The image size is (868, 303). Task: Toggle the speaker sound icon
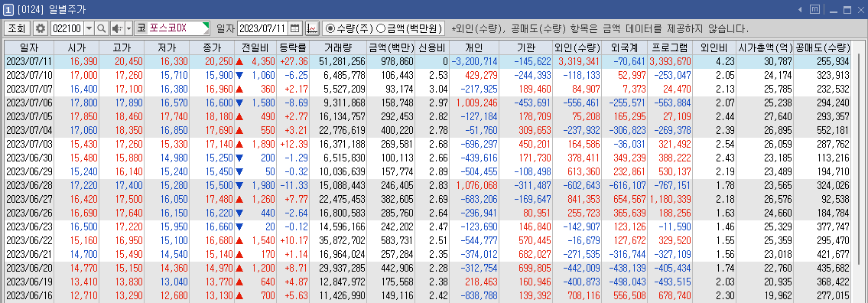tap(117, 28)
